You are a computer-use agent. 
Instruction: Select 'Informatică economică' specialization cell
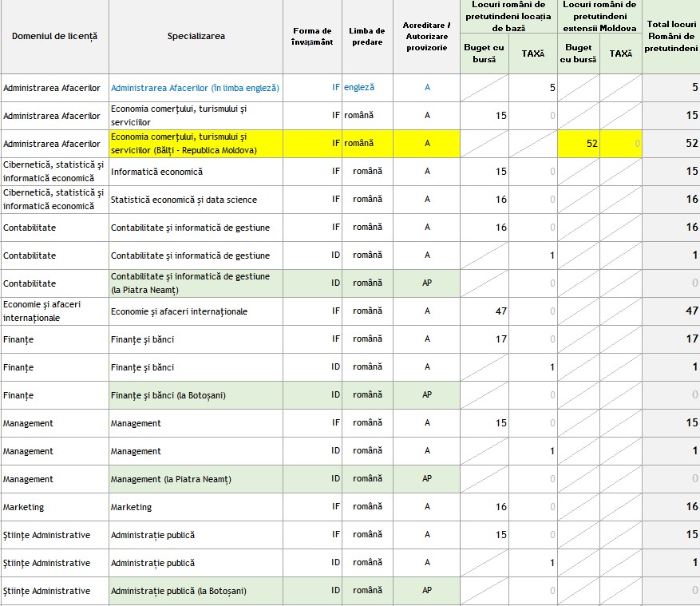tap(196, 172)
